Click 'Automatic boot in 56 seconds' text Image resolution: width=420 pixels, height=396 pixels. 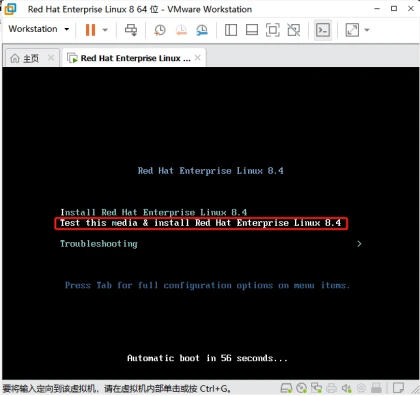[x=207, y=358]
